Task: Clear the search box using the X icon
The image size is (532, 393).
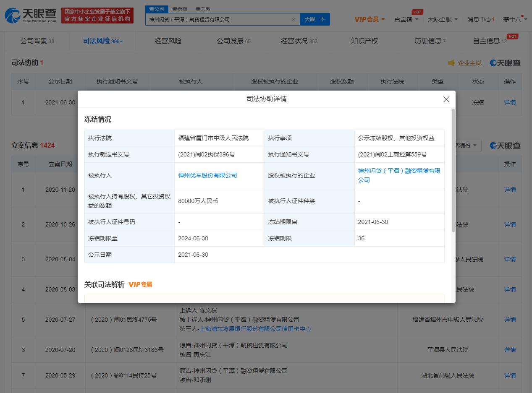Action: coord(294,19)
